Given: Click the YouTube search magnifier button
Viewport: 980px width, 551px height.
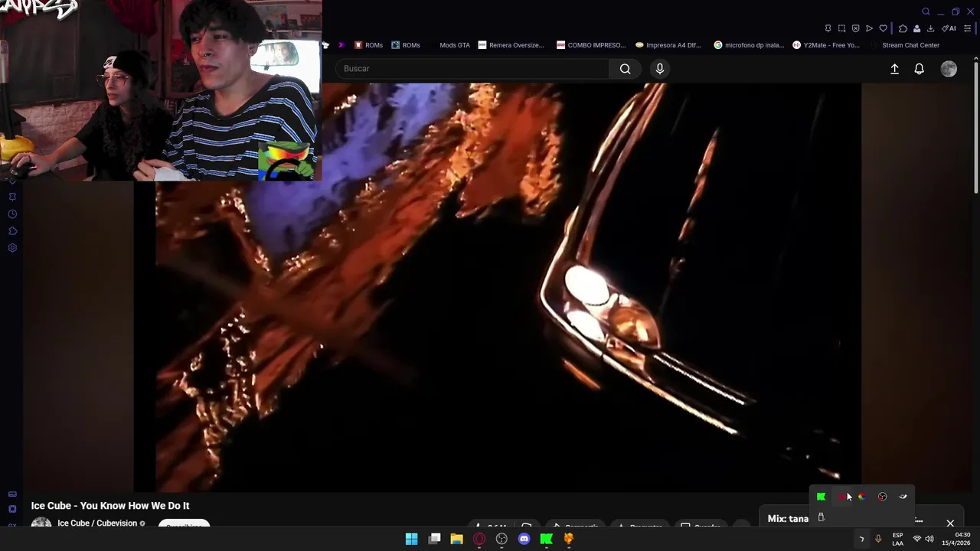Looking at the screenshot, I should 626,69.
